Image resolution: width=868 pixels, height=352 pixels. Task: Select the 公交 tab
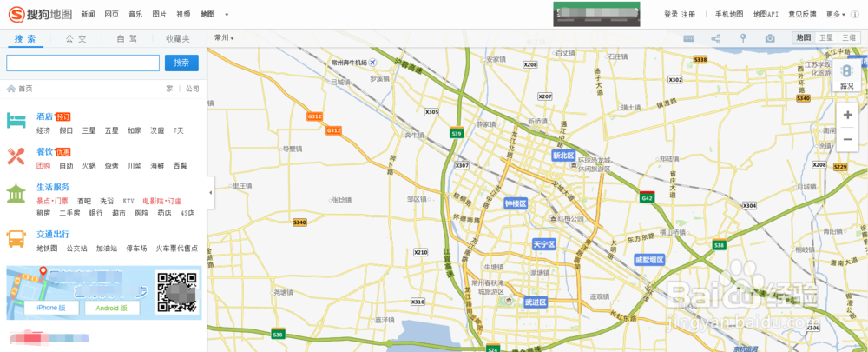pos(76,39)
